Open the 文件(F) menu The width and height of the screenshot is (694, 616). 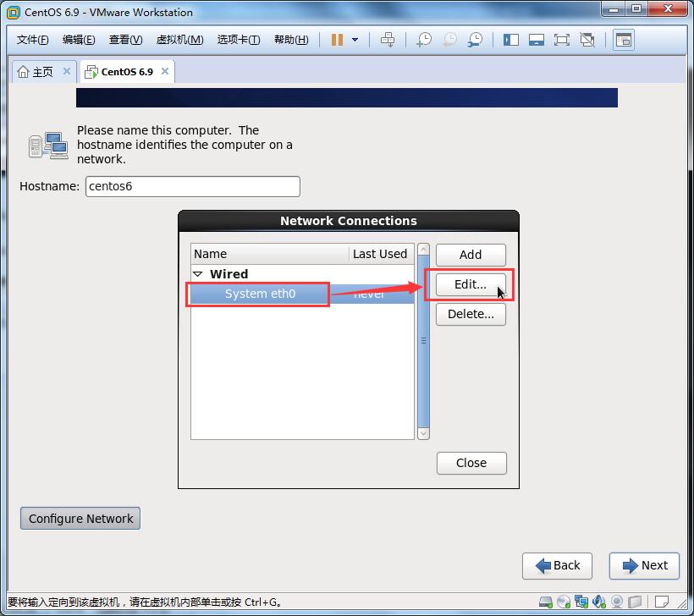[33, 40]
